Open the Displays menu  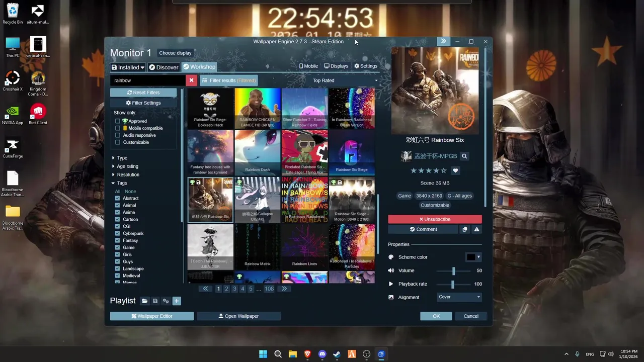336,66
